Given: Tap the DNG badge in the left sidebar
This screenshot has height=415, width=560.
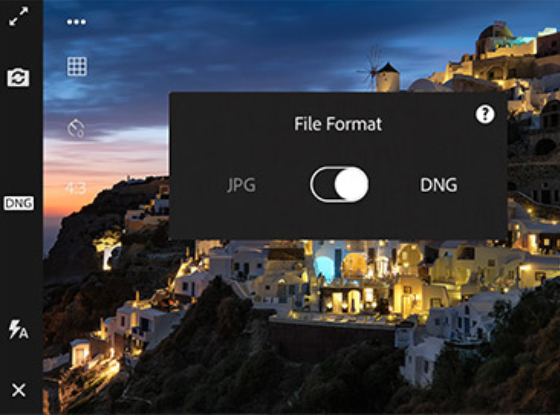Looking at the screenshot, I should point(19,203).
